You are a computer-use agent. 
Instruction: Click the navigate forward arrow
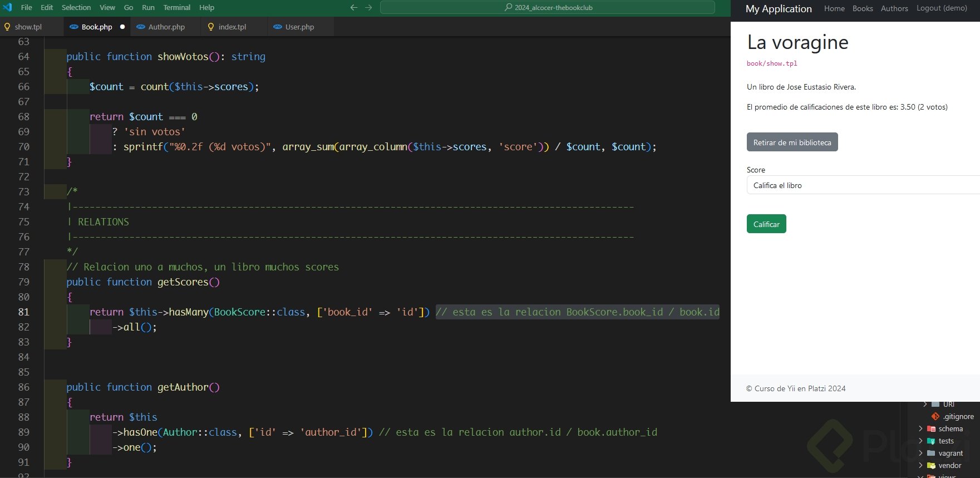click(368, 7)
